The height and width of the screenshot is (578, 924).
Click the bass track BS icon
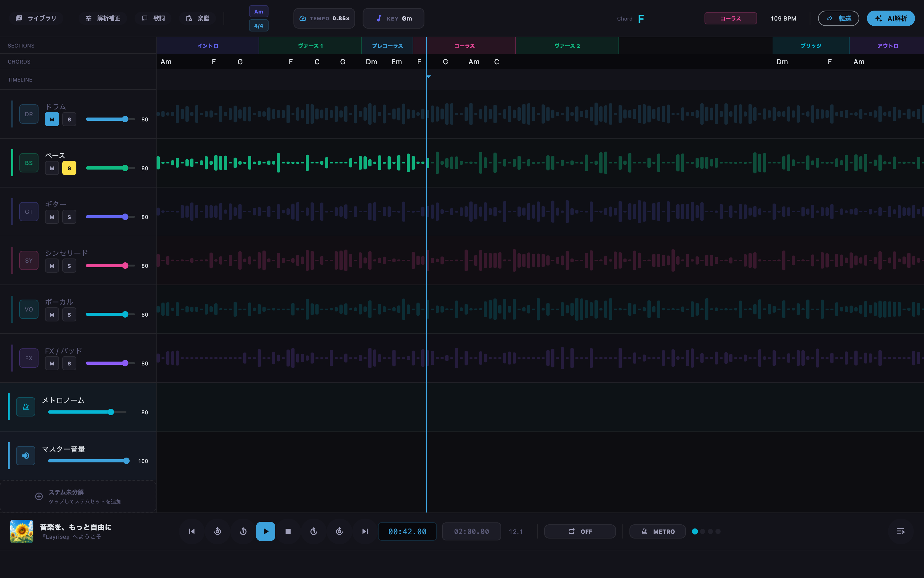click(x=29, y=163)
